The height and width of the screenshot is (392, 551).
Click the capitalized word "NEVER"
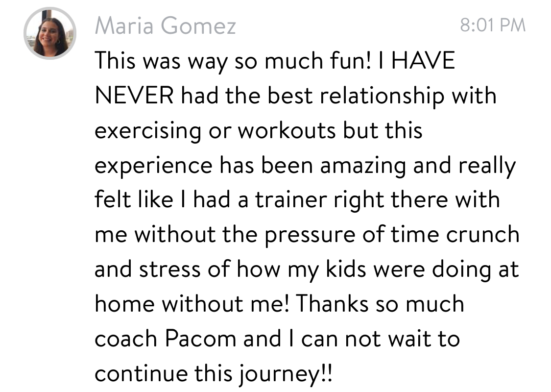click(134, 96)
